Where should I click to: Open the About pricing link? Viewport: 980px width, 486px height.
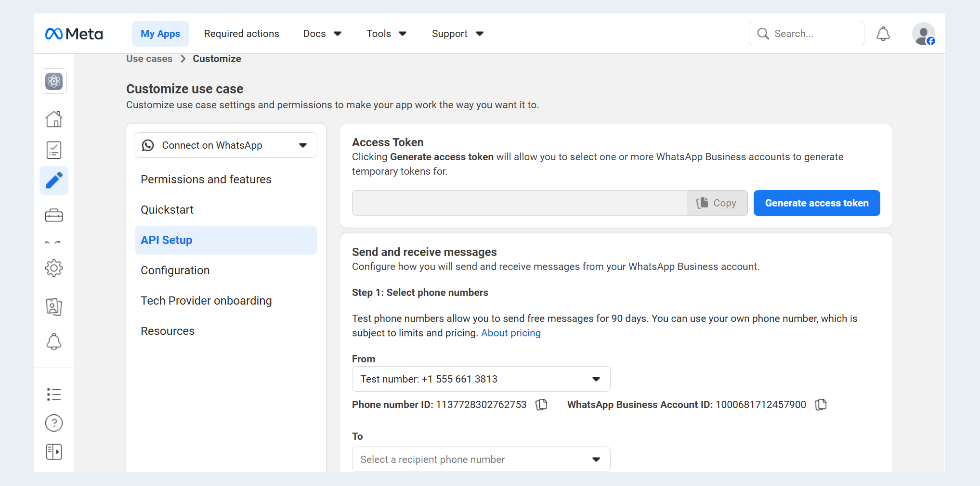[511, 333]
